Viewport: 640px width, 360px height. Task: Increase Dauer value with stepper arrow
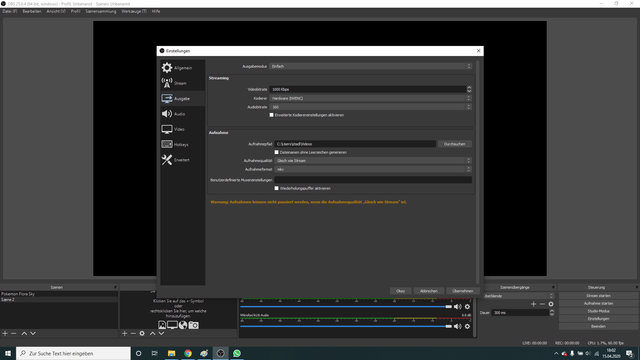(552, 311)
